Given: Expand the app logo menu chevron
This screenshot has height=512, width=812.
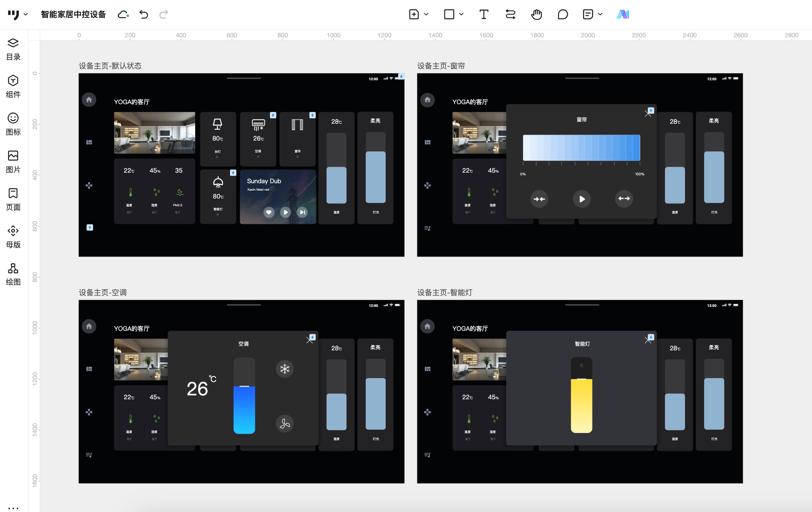Looking at the screenshot, I should coord(26,14).
